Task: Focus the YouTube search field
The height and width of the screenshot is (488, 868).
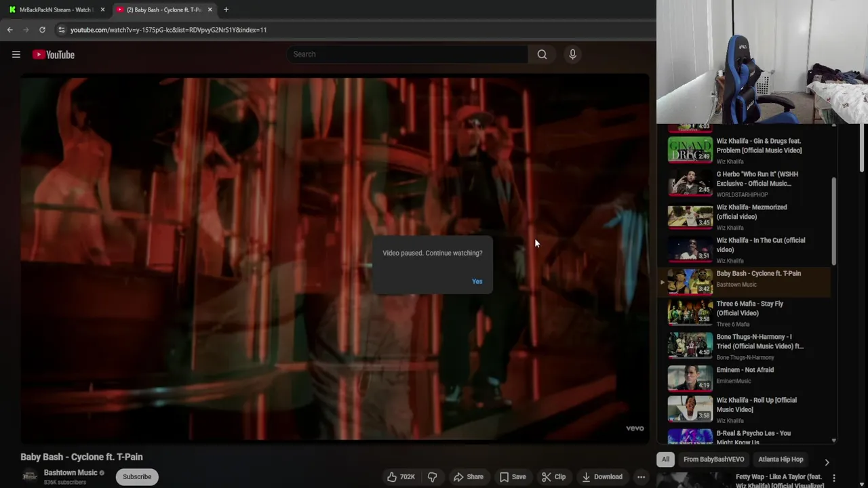Action: tap(407, 54)
